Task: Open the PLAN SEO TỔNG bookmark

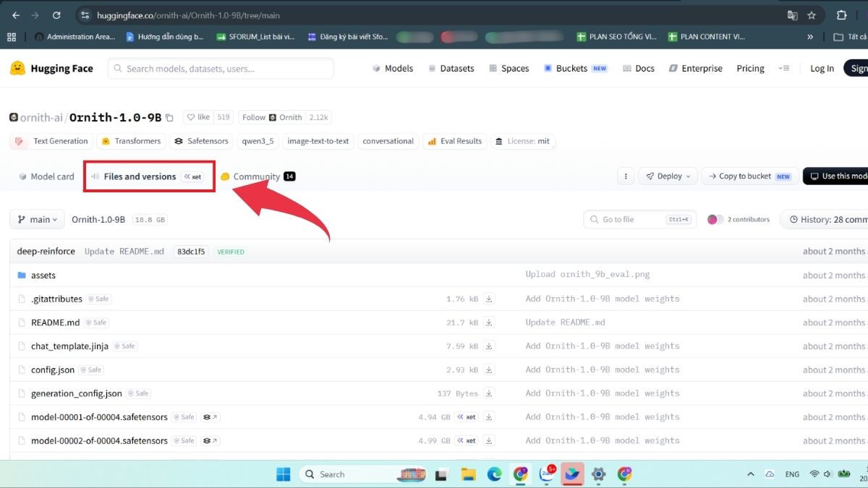Action: pyautogui.click(x=617, y=36)
